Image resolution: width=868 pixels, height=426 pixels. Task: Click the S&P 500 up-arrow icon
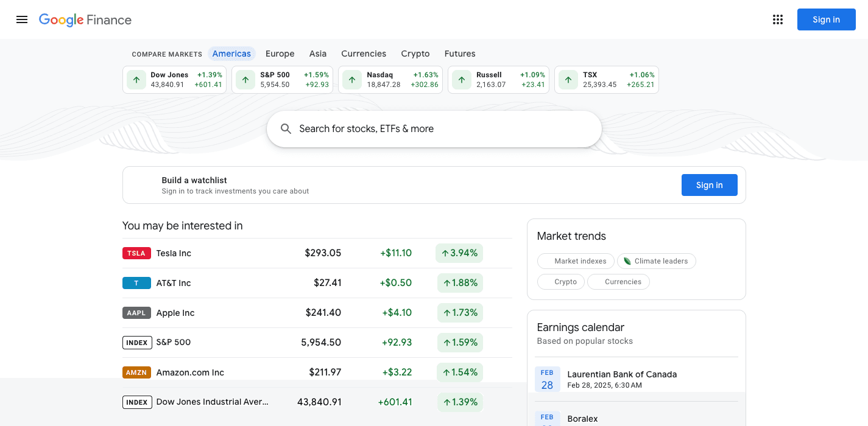coord(245,80)
